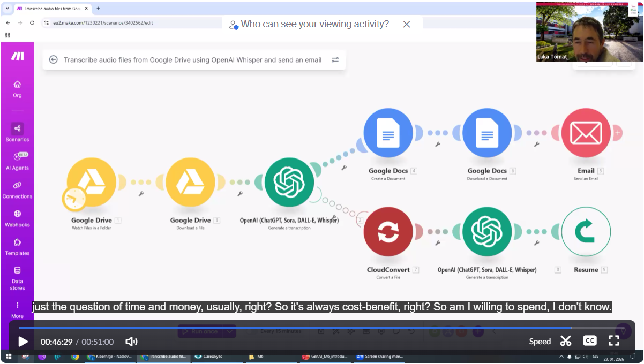
Task: Open the playback Speed options
Action: (x=540, y=342)
